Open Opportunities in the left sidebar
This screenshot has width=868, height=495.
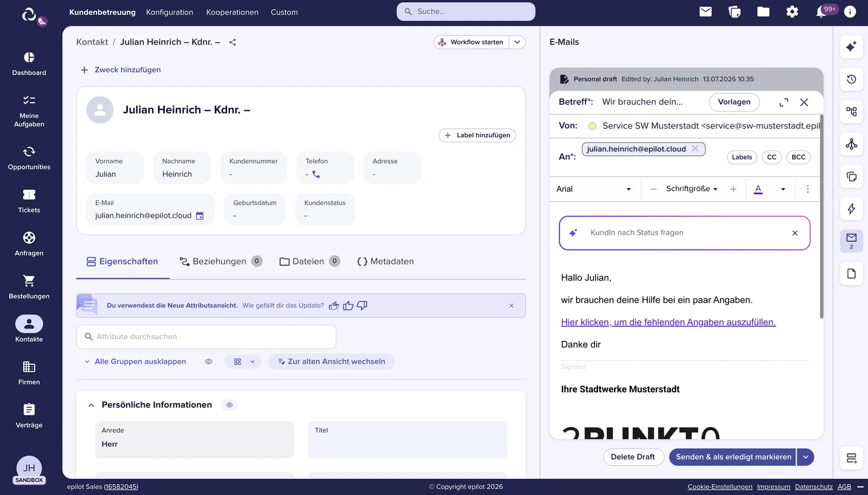click(x=29, y=158)
